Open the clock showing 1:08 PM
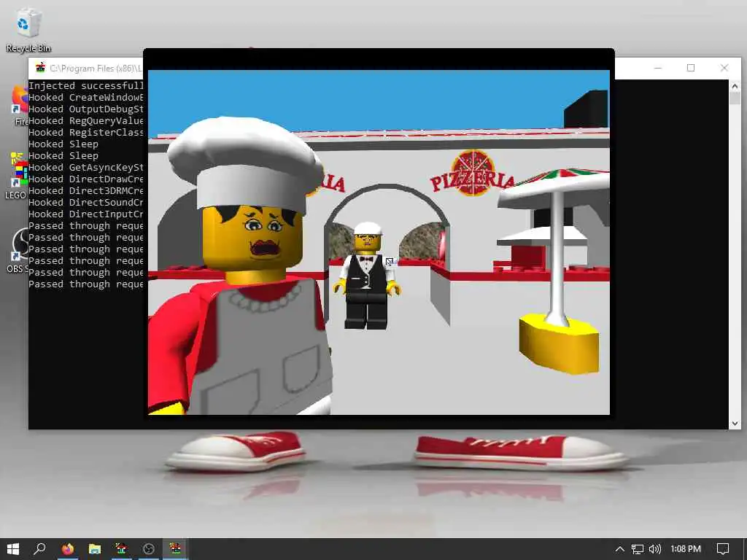The image size is (747, 560). 686,549
